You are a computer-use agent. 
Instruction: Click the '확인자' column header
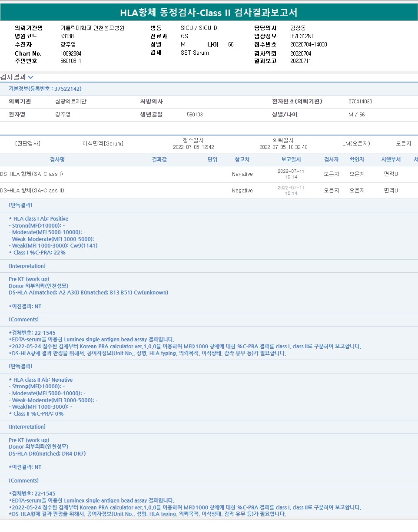click(357, 160)
